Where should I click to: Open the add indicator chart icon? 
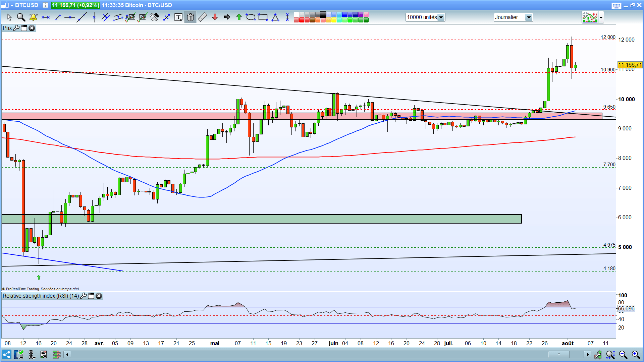tap(590, 17)
